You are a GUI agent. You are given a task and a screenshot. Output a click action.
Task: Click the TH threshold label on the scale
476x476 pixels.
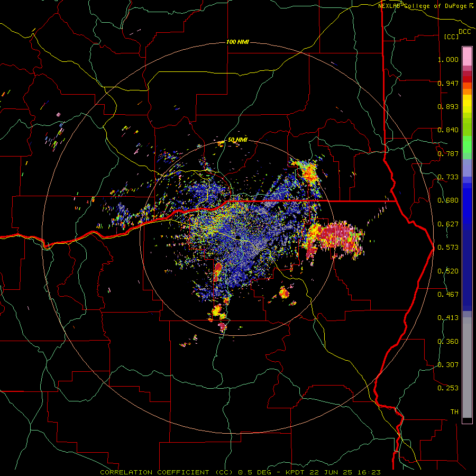[x=454, y=412]
